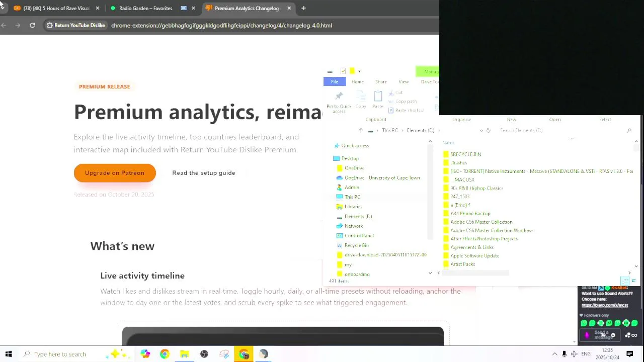
Task: Open the Windows notification center icon
Action: pyautogui.click(x=630, y=354)
